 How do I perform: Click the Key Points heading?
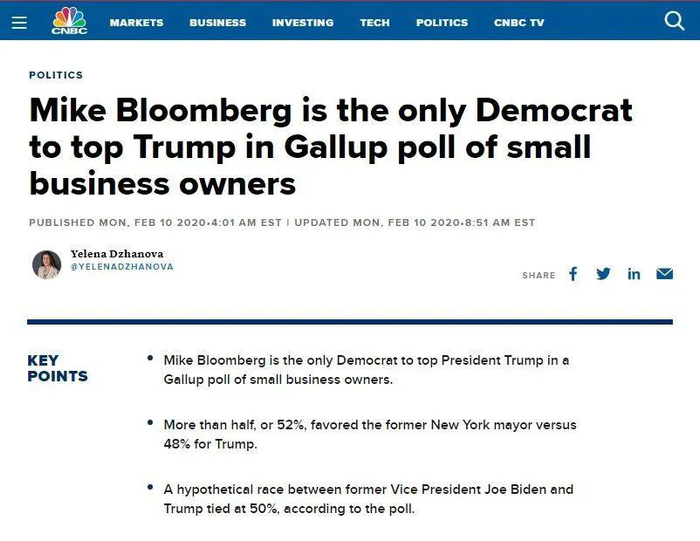pos(57,368)
